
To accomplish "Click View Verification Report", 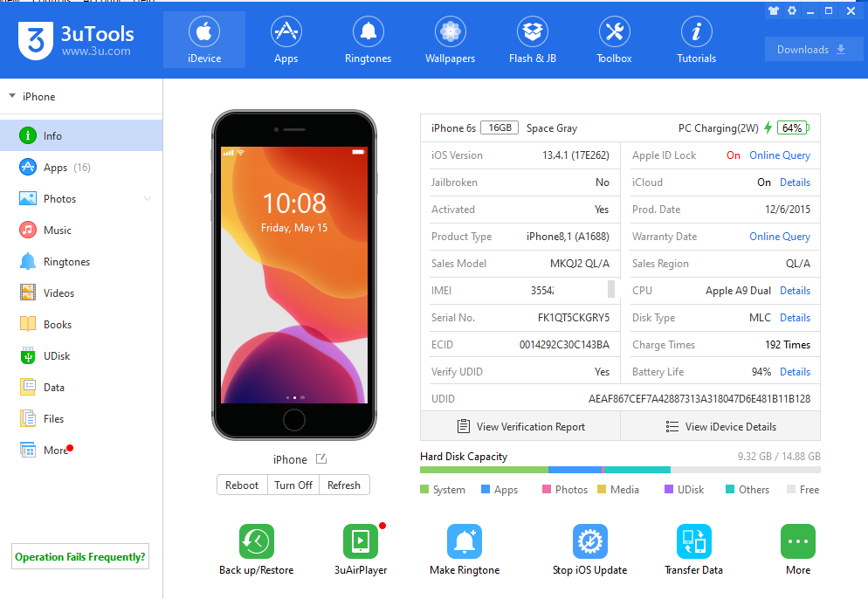I will (520, 426).
